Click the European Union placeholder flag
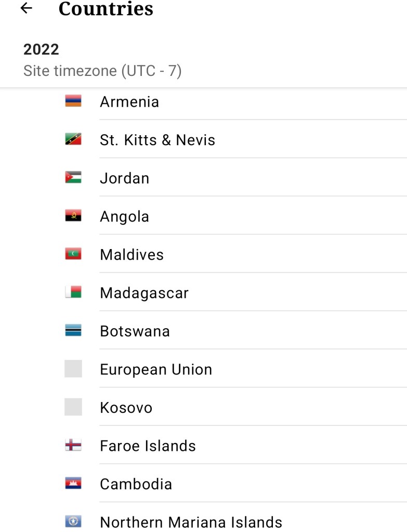The width and height of the screenshot is (407, 532). 73,369
